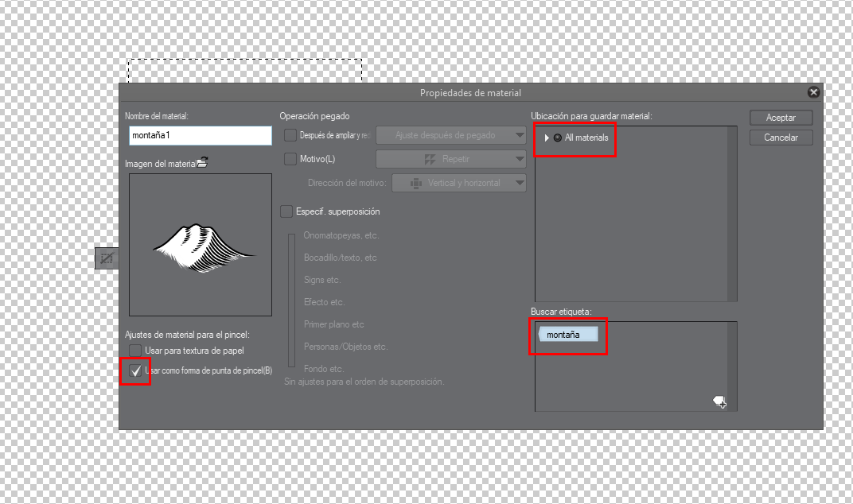Select Personas/Objetos etc. order option
The image size is (853, 504).
point(345,347)
